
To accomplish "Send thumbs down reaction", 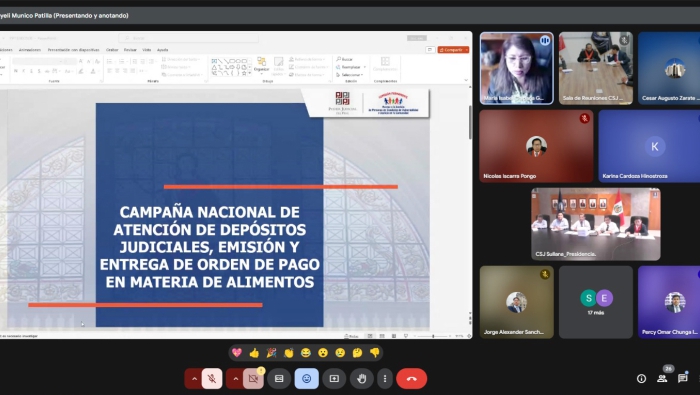I will tap(375, 353).
